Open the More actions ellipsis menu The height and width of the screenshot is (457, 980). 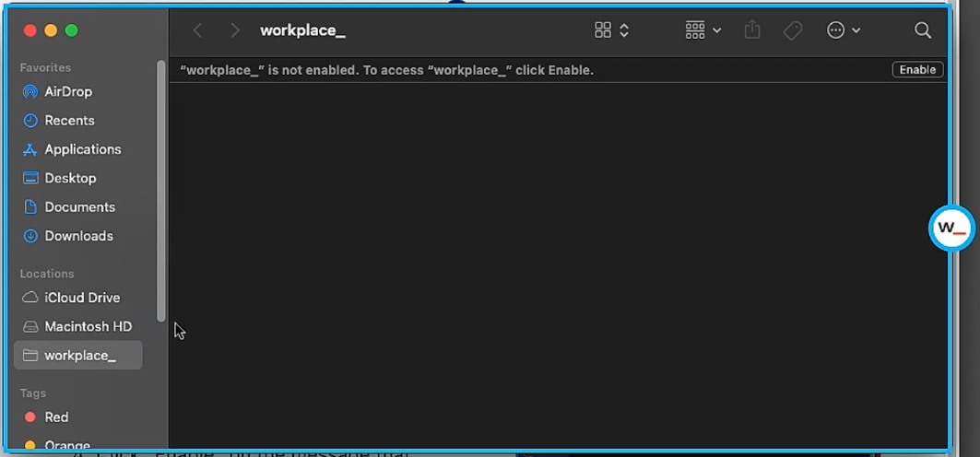tap(843, 30)
